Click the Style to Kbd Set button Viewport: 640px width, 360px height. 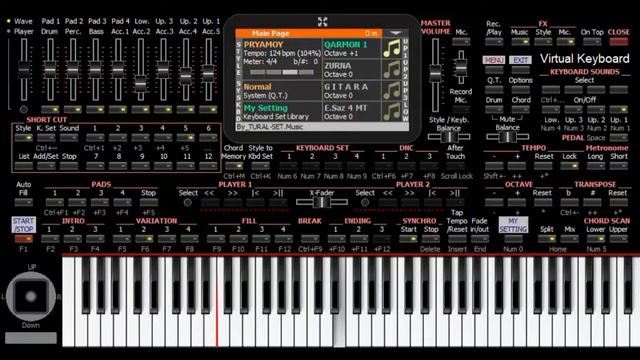click(x=260, y=166)
